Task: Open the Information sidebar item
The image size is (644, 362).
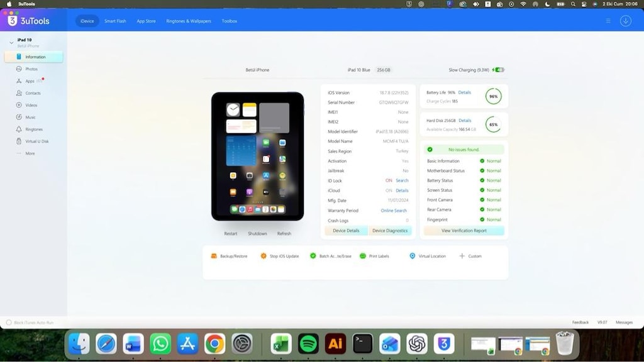Action: (x=34, y=57)
